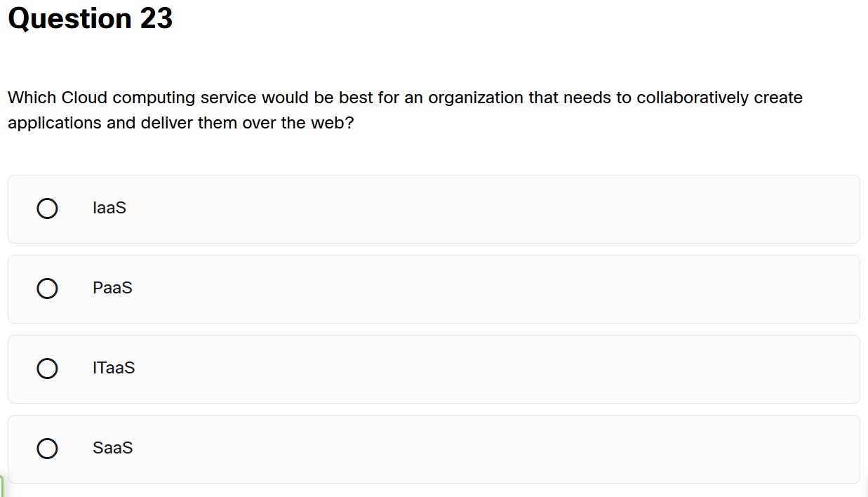This screenshot has height=497, width=868.
Task: Click the ITaaS option label text
Action: (113, 369)
